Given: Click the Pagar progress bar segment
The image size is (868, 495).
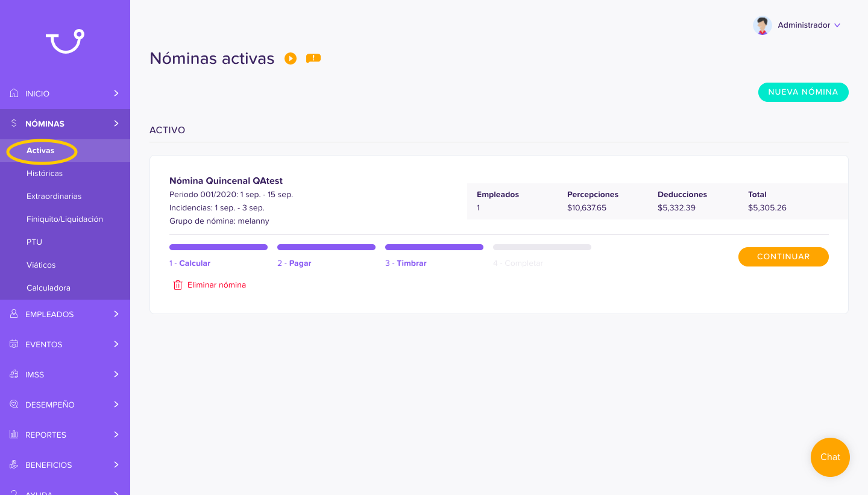Looking at the screenshot, I should (326, 247).
